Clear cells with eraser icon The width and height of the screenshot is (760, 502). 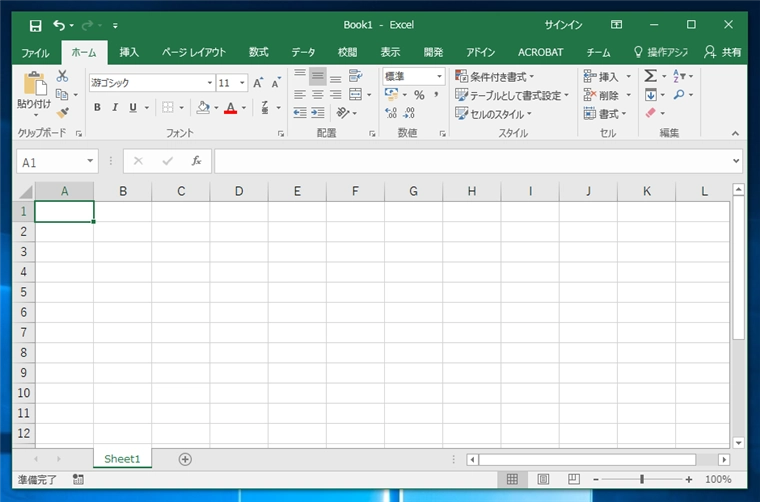coord(650,113)
